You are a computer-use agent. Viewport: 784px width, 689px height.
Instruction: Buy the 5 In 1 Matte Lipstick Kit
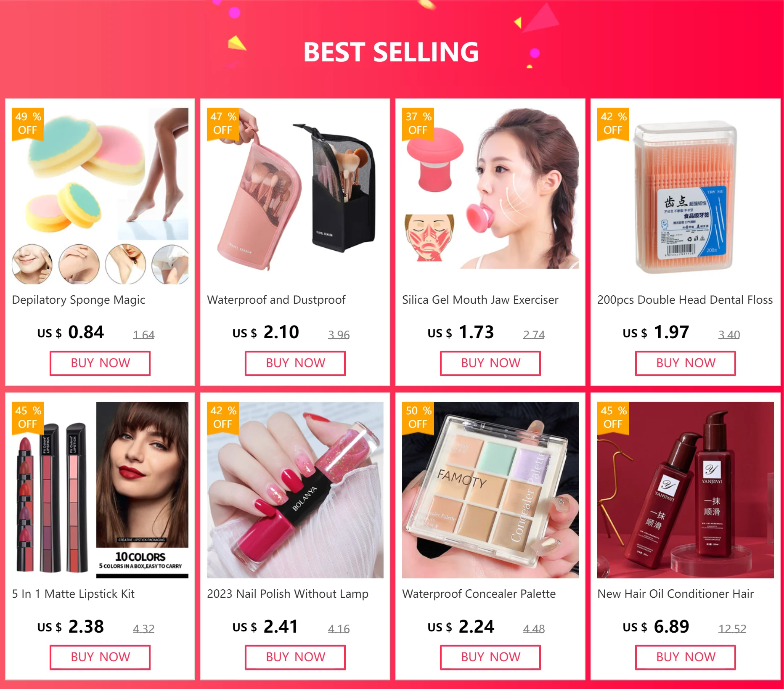(100, 657)
